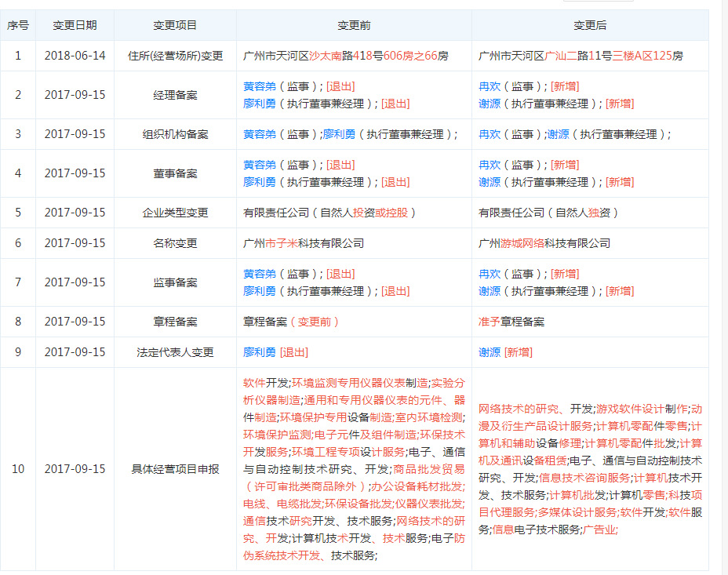
Task: Click 冉欢 link in 经理备案 row
Action: (490, 86)
